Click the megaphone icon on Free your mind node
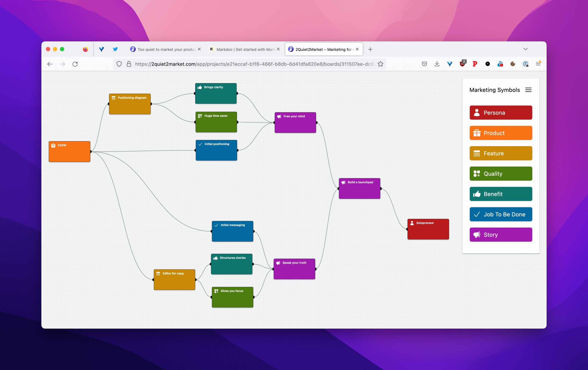The height and width of the screenshot is (370, 588). coord(279,116)
